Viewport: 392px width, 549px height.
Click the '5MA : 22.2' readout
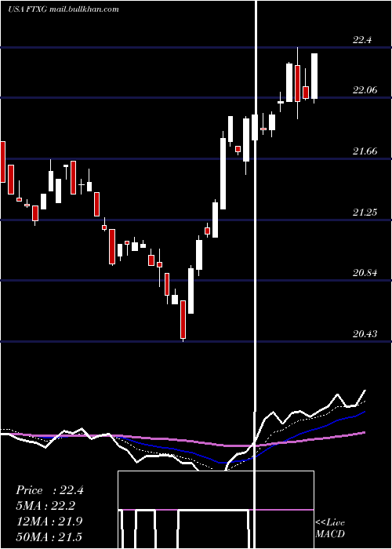45,506
